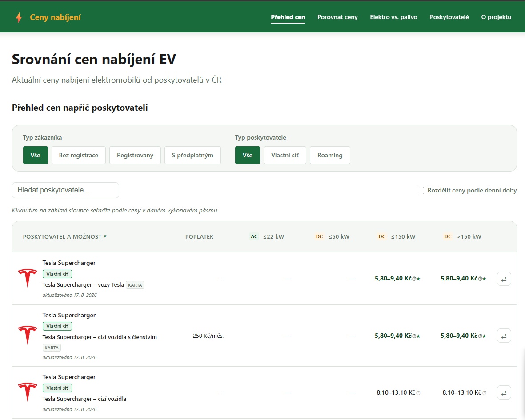Select Vše customer type filter
The width and height of the screenshot is (525, 420).
tap(36, 155)
